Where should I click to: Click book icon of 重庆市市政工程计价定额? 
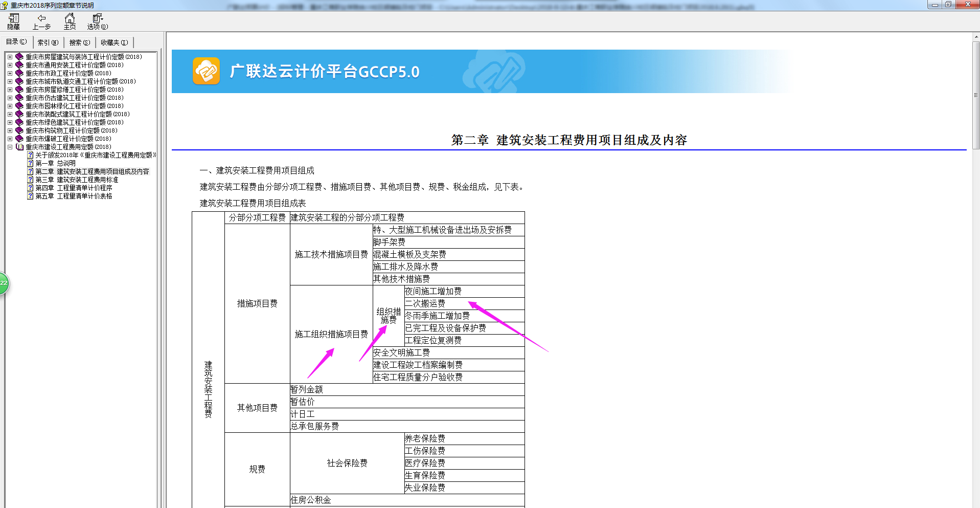19,73
